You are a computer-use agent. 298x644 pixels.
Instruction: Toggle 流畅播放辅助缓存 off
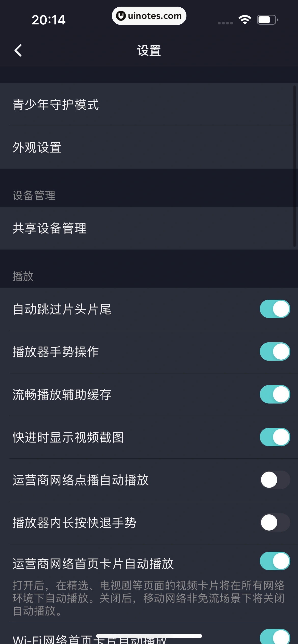pos(275,394)
